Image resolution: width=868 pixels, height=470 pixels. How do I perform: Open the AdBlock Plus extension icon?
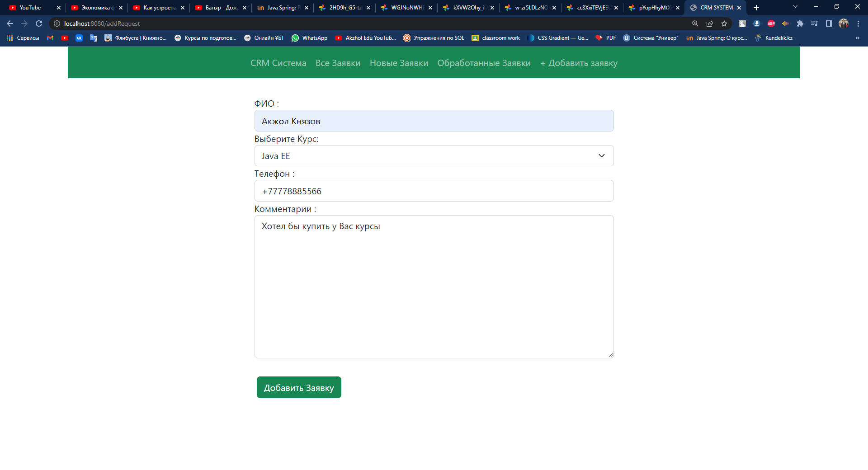click(x=771, y=23)
